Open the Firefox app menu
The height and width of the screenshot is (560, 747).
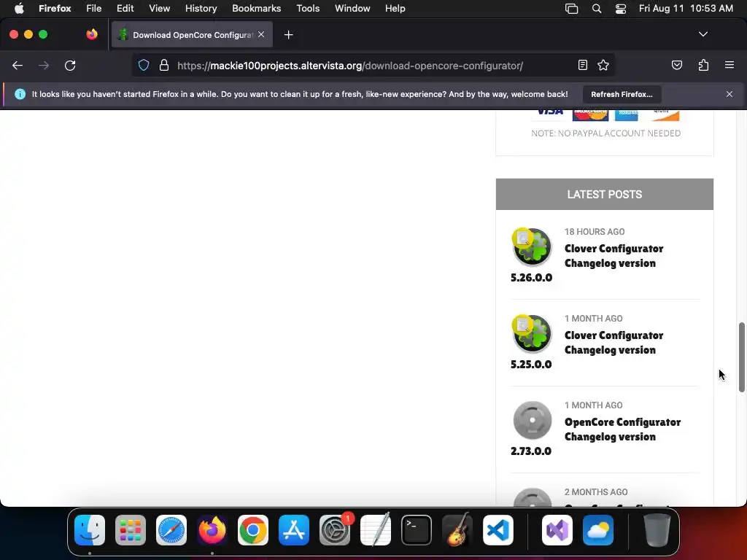[x=55, y=9]
